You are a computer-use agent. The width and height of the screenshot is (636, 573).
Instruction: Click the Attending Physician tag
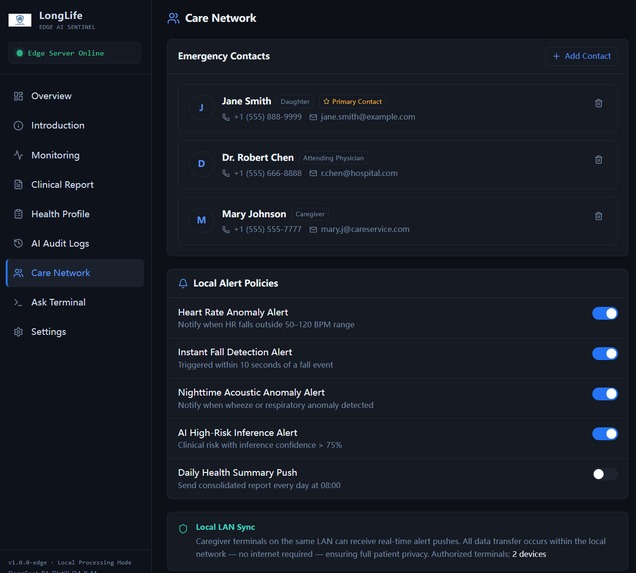pos(333,158)
